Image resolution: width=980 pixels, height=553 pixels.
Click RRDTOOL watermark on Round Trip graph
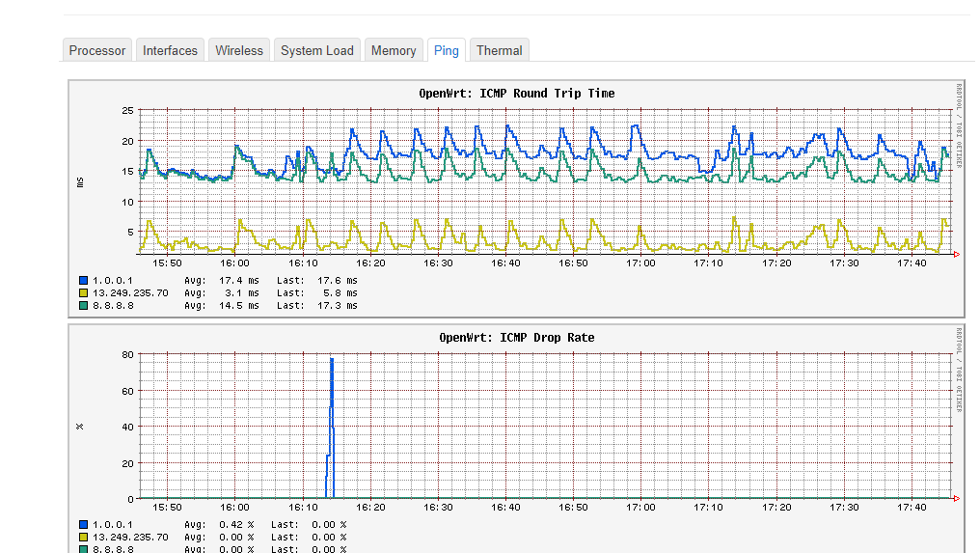(959, 125)
